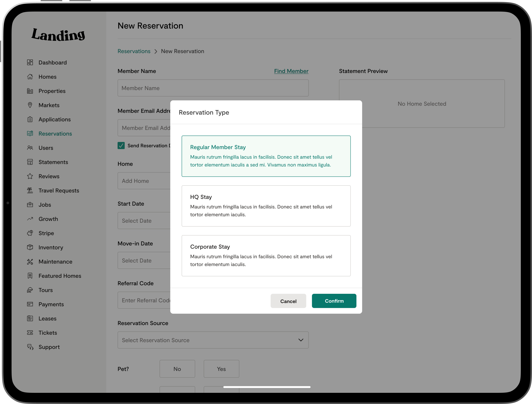The width and height of the screenshot is (532, 404).
Task: Go to Payments in the sidebar
Action: coord(51,304)
